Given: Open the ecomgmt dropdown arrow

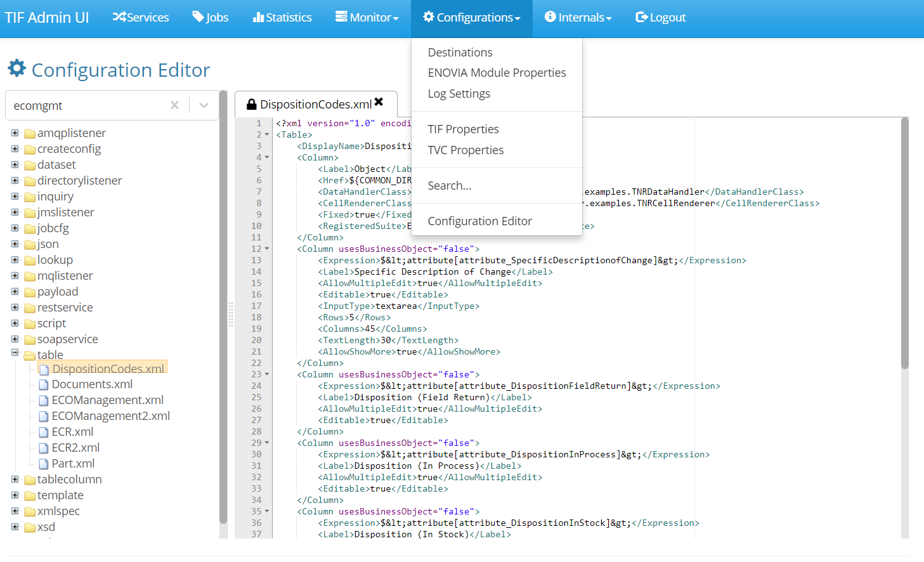Looking at the screenshot, I should (204, 105).
